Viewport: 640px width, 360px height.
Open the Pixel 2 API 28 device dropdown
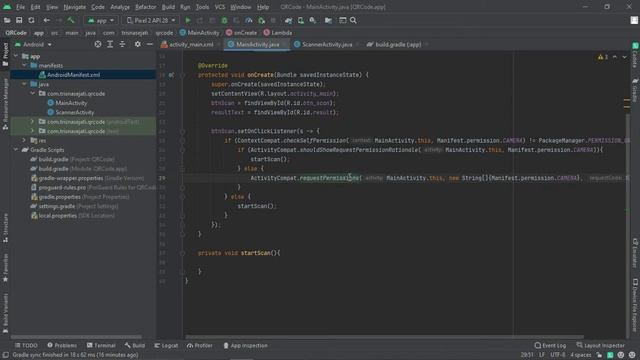click(x=151, y=20)
